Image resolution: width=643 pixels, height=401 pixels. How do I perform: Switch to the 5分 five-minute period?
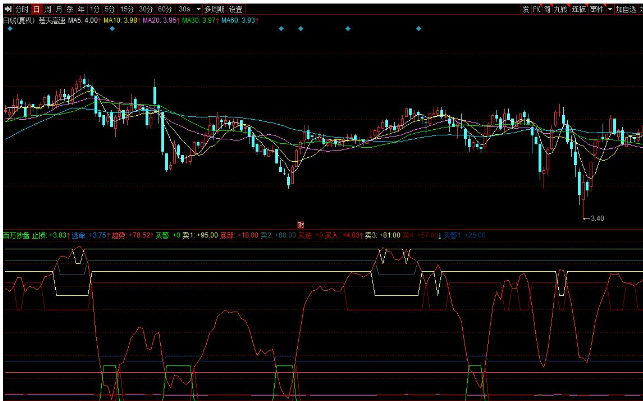(109, 9)
